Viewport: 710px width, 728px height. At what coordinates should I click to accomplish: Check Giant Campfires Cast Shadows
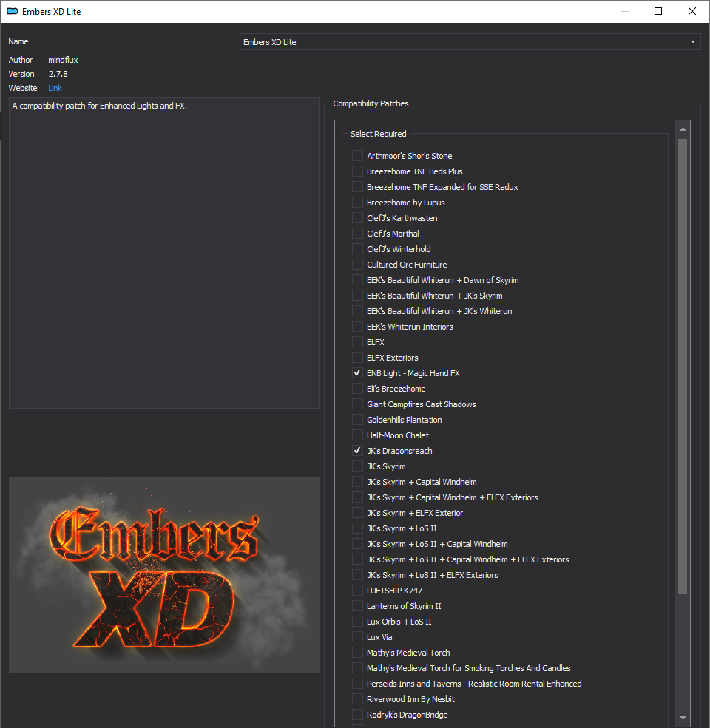pos(357,404)
